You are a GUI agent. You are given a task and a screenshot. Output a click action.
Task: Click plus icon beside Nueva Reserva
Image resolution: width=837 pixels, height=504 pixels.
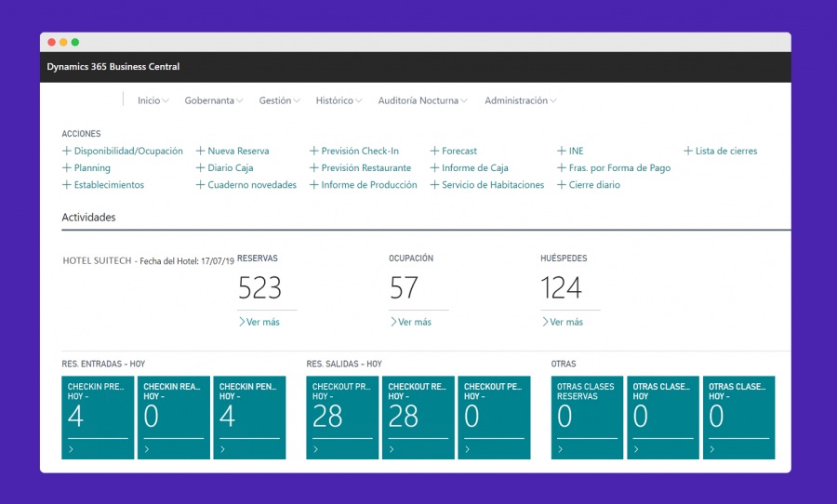click(x=200, y=151)
